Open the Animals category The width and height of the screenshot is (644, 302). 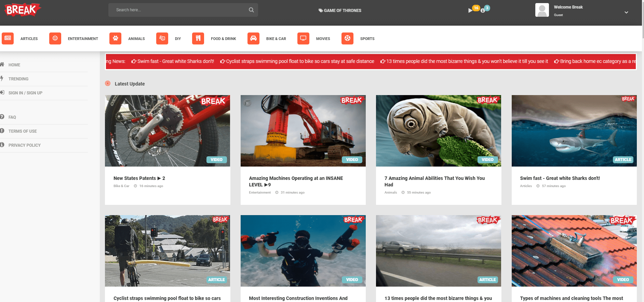tap(136, 39)
